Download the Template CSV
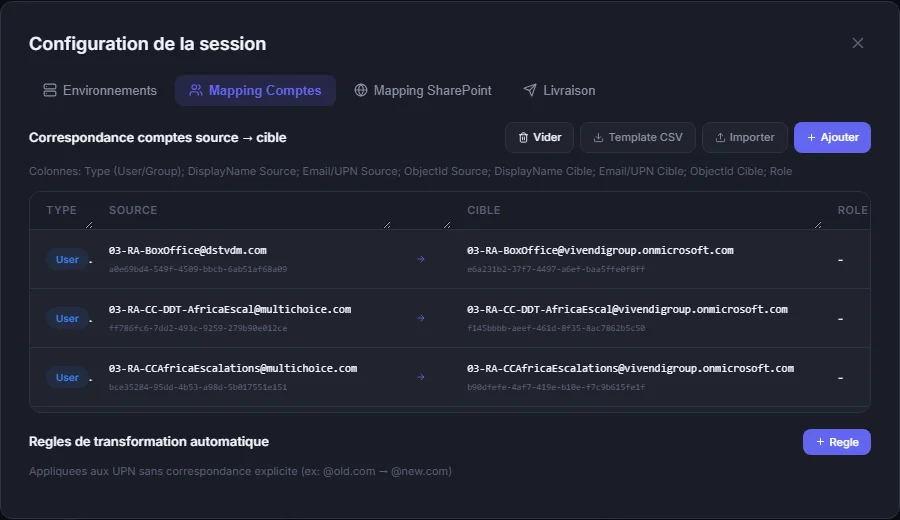The width and height of the screenshot is (900, 520). [x=638, y=138]
